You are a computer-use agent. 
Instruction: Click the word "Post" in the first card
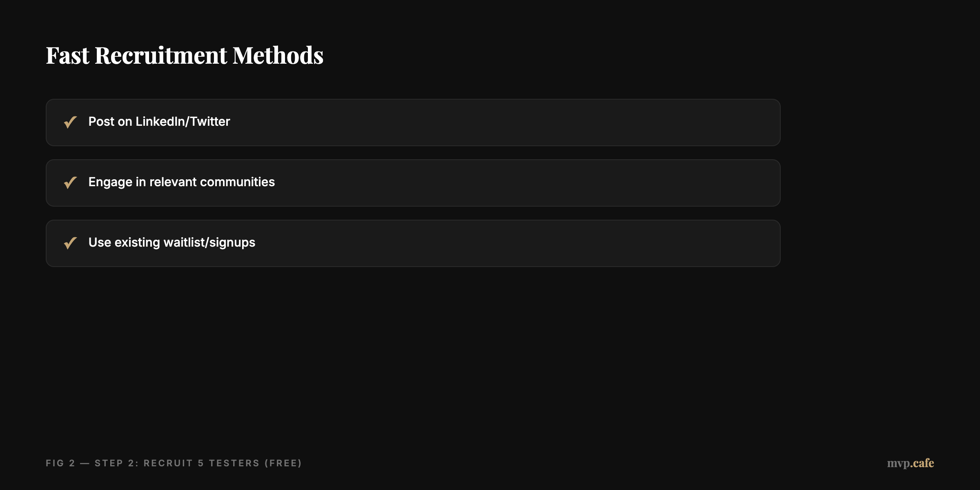101,122
